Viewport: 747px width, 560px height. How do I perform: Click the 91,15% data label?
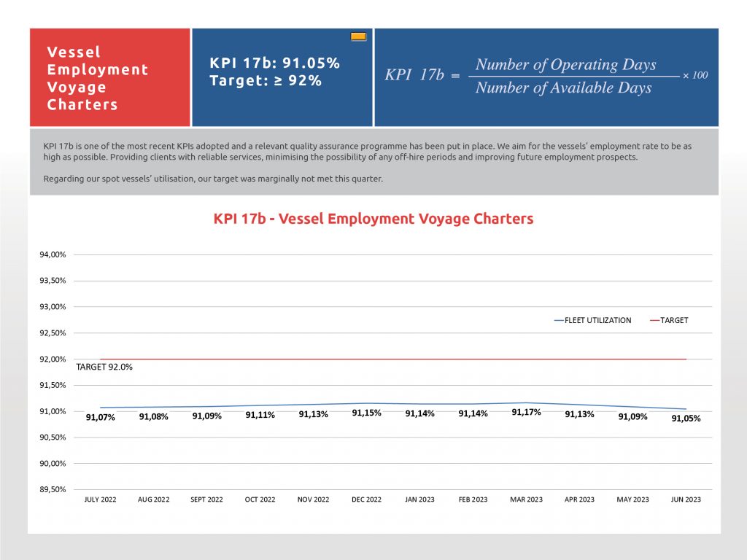366,413
